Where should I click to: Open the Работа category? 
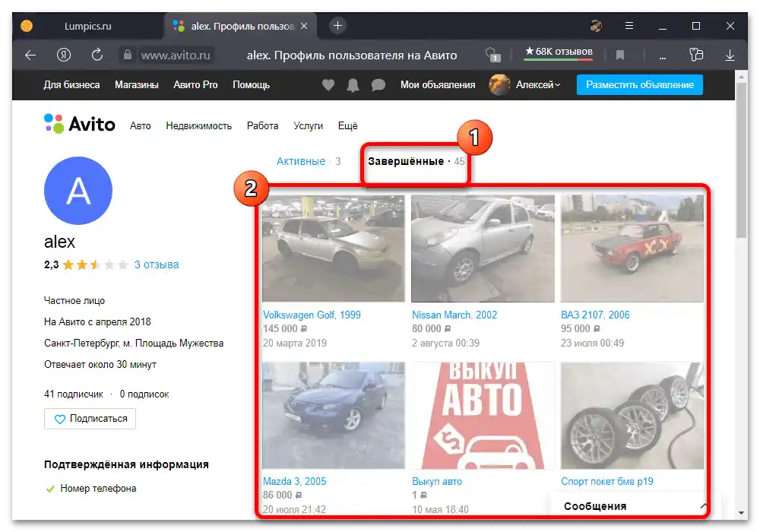262,126
